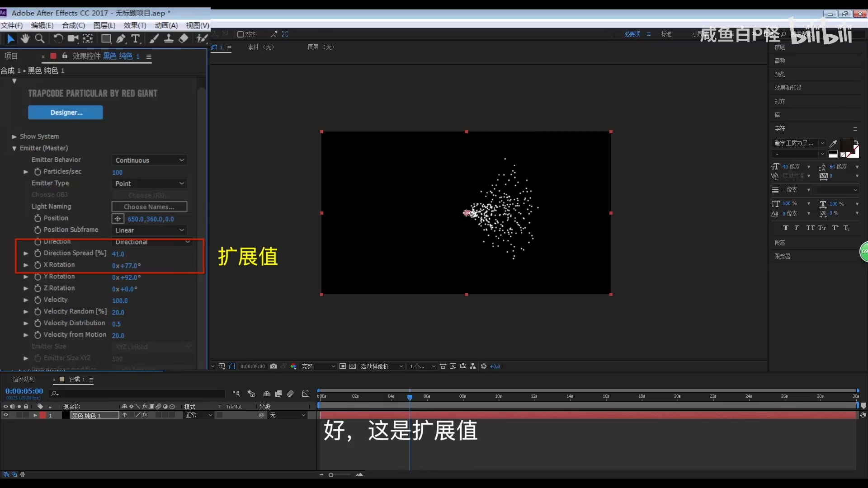
Task: Open the Graph Editor in the timeline
Action: point(306,394)
